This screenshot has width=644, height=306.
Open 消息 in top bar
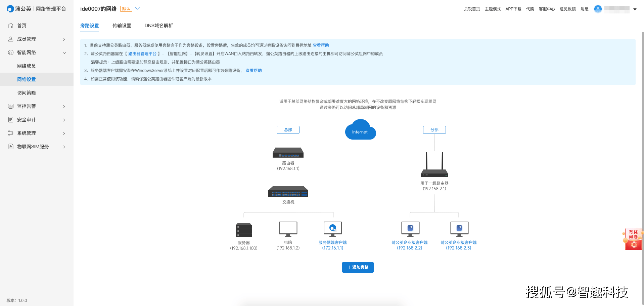pyautogui.click(x=585, y=9)
